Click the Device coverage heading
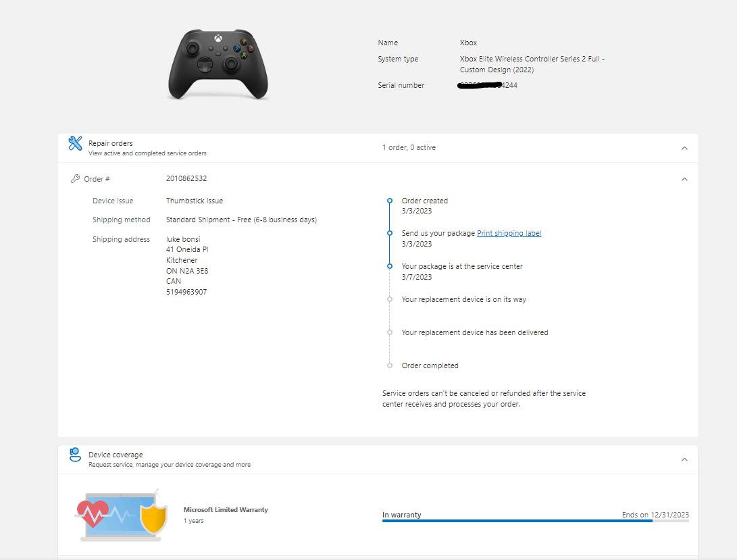737x560 pixels. pos(116,455)
